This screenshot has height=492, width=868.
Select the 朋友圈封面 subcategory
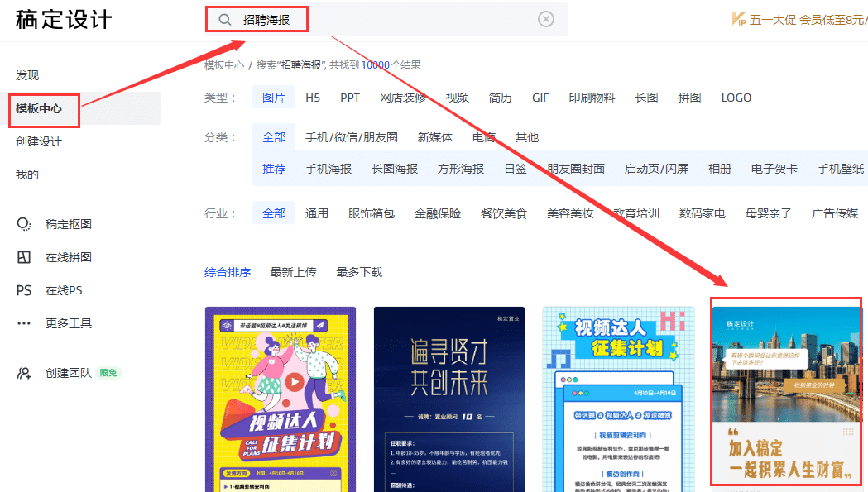tap(576, 169)
